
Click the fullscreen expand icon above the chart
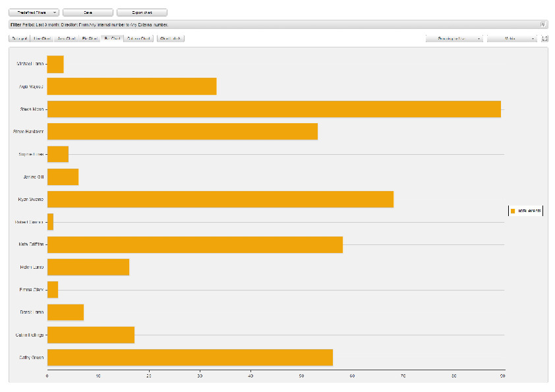[x=545, y=39]
